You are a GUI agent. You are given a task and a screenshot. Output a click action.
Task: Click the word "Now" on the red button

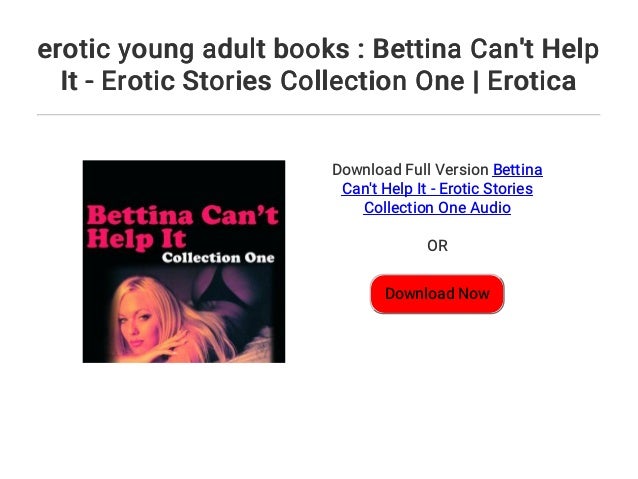[x=474, y=293]
